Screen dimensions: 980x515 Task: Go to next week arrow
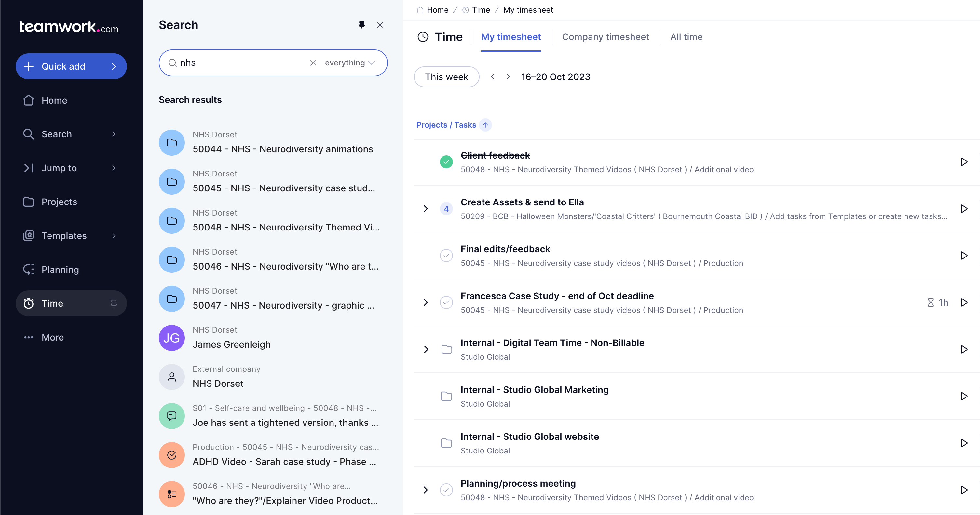click(x=508, y=77)
